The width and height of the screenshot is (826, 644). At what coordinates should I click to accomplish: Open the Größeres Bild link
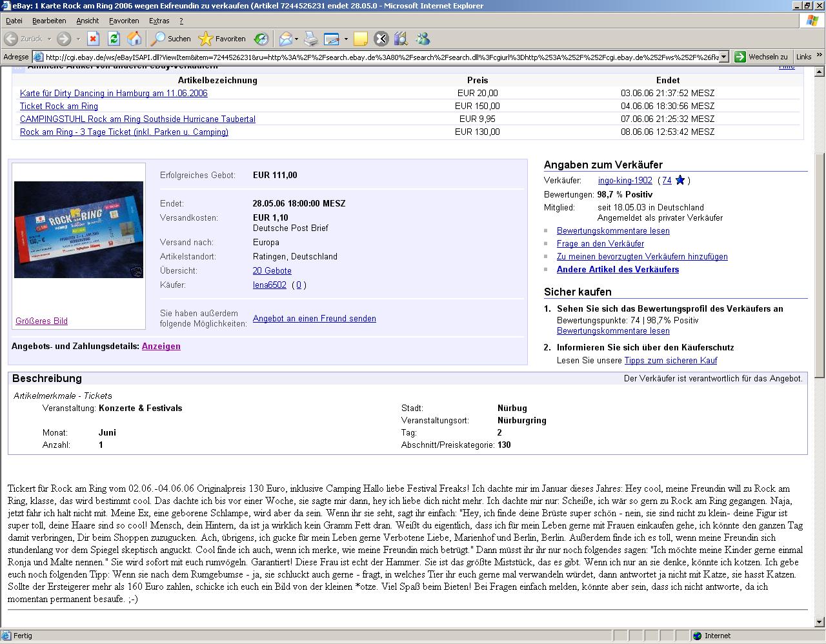(41, 321)
